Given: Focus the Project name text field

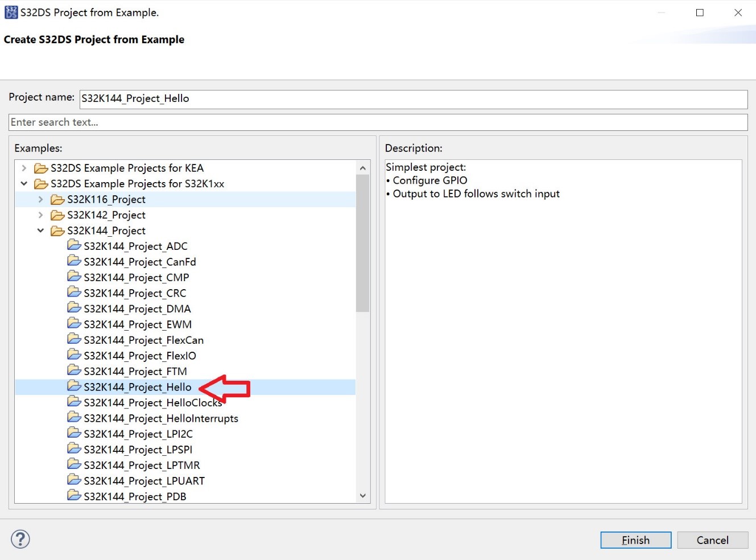Looking at the screenshot, I should pos(414,99).
